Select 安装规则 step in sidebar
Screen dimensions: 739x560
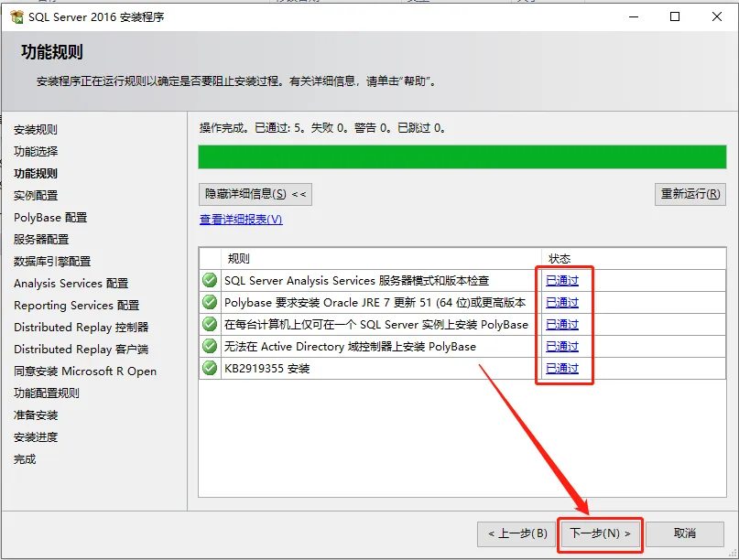coord(36,130)
